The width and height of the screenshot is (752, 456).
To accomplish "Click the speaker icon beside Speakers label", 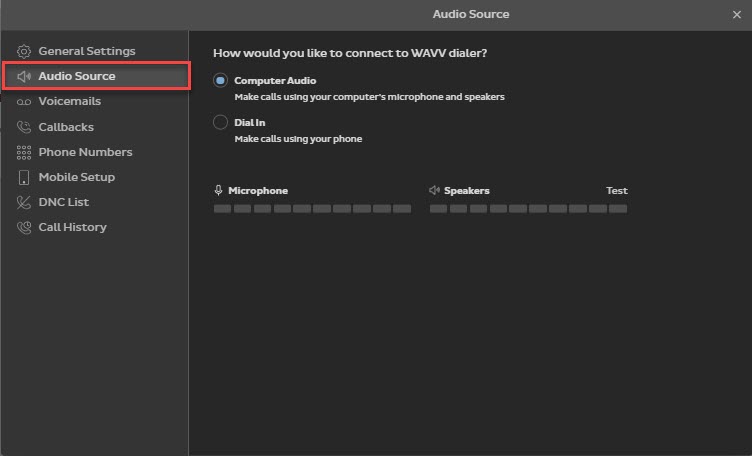I will point(435,190).
